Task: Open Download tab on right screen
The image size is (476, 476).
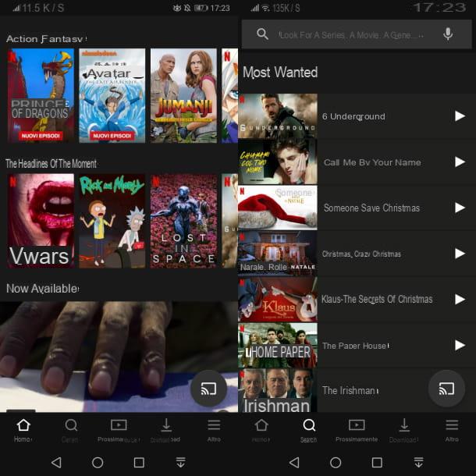Action: (x=404, y=430)
